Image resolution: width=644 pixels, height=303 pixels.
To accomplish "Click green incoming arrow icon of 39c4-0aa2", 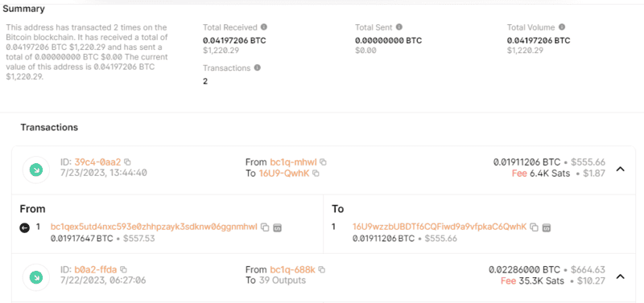I will pos(36,170).
